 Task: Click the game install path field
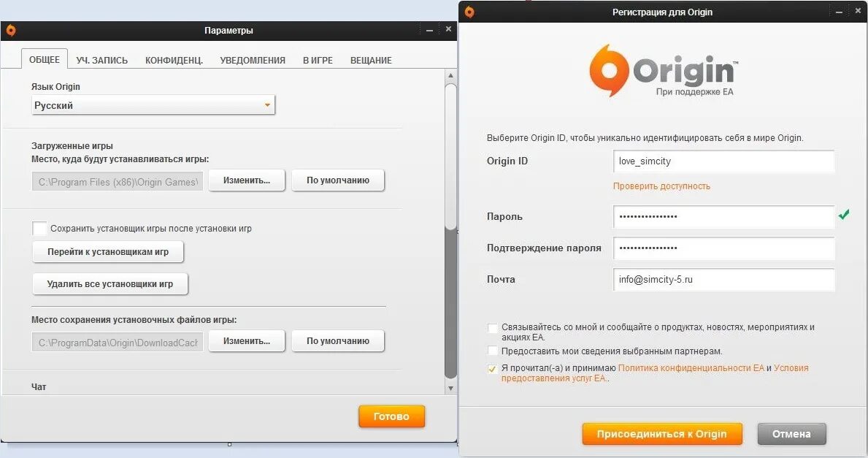point(118,182)
